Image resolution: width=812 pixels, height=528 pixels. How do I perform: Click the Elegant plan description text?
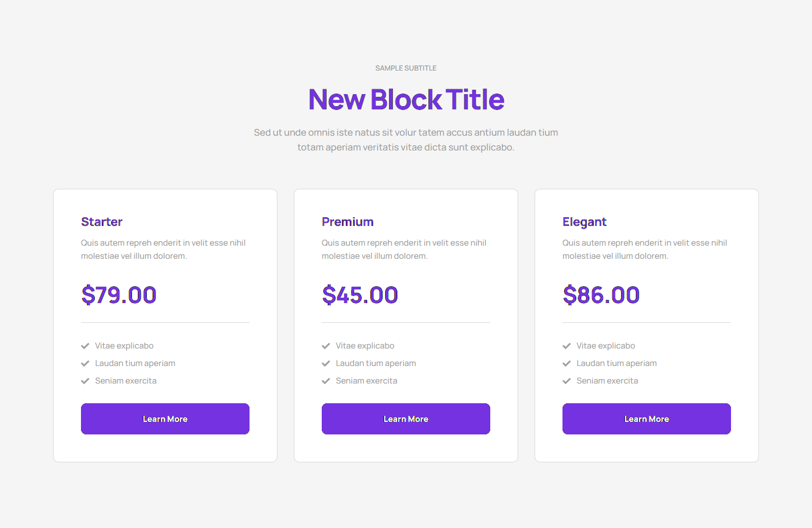(x=645, y=249)
